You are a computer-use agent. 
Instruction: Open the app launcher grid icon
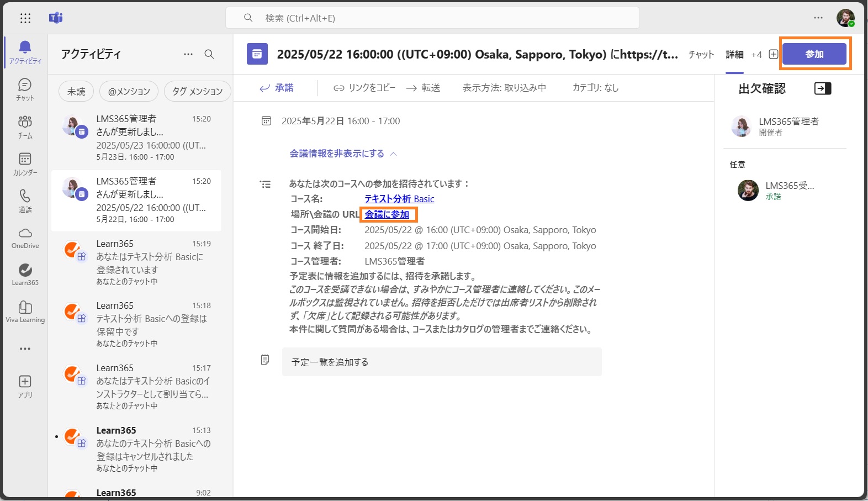tap(25, 18)
